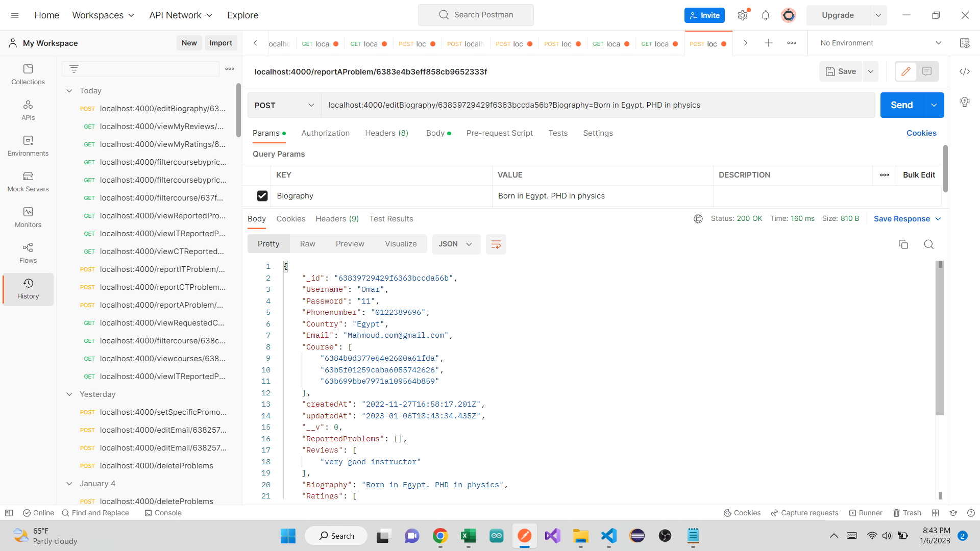The height and width of the screenshot is (551, 980).
Task: Copy the response body to clipboard
Action: click(x=903, y=244)
